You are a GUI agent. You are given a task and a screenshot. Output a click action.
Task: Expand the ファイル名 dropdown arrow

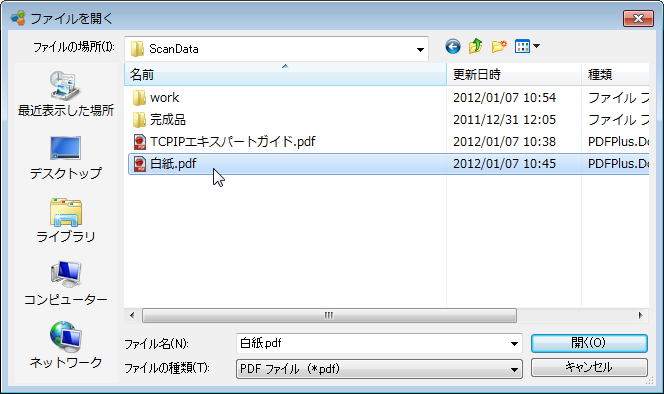[x=514, y=344]
